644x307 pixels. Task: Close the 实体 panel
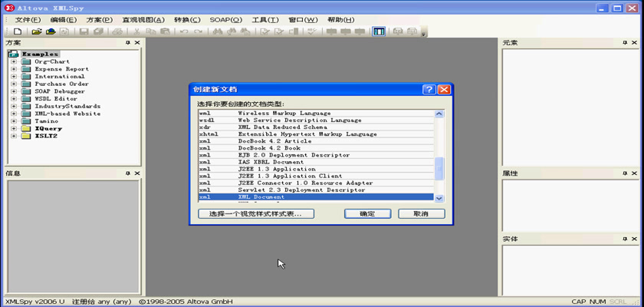click(x=634, y=239)
